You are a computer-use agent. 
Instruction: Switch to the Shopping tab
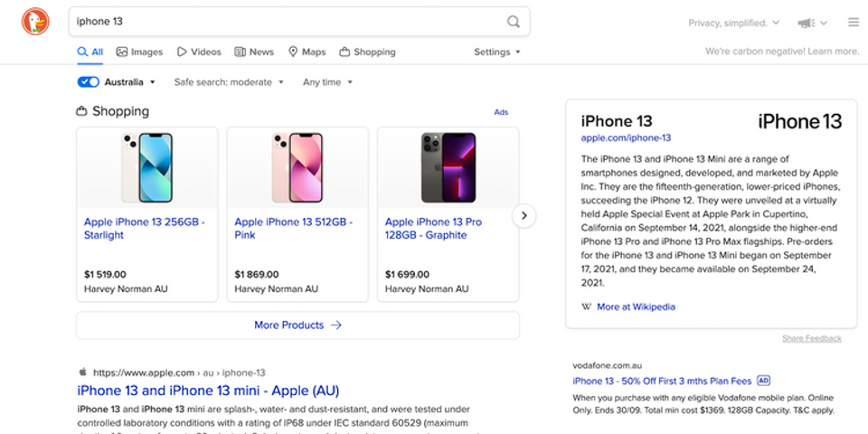coord(368,52)
